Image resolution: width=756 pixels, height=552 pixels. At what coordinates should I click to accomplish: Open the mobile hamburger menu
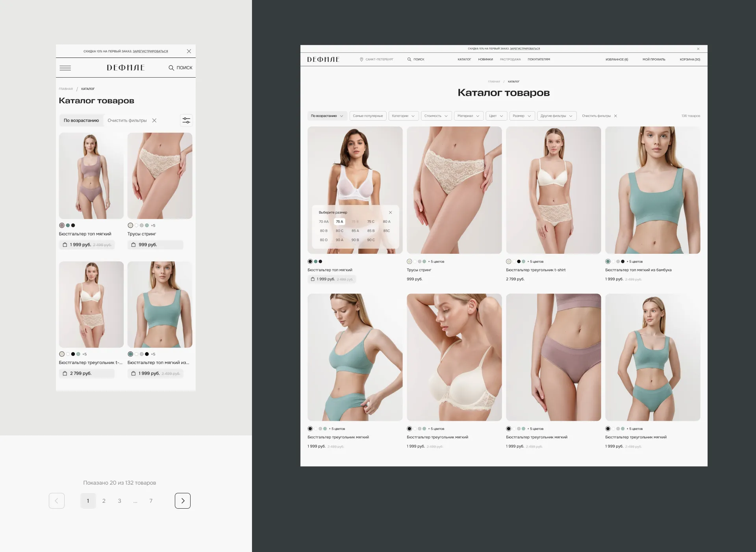(x=65, y=68)
